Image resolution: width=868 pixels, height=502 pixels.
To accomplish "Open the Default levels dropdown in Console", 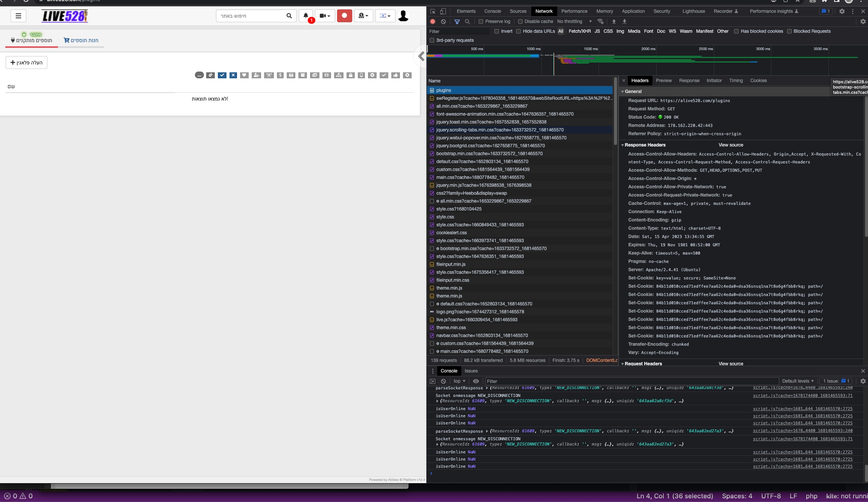I will 797,381.
